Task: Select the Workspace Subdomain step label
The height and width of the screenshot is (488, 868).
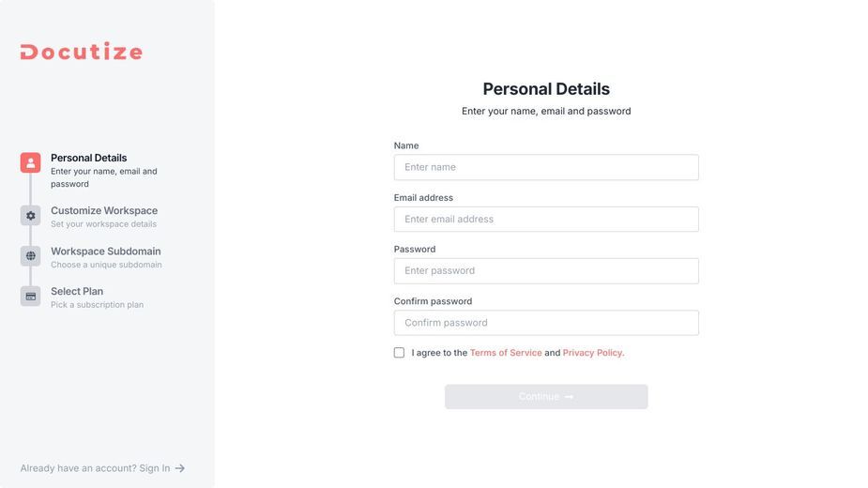Action: [x=106, y=251]
